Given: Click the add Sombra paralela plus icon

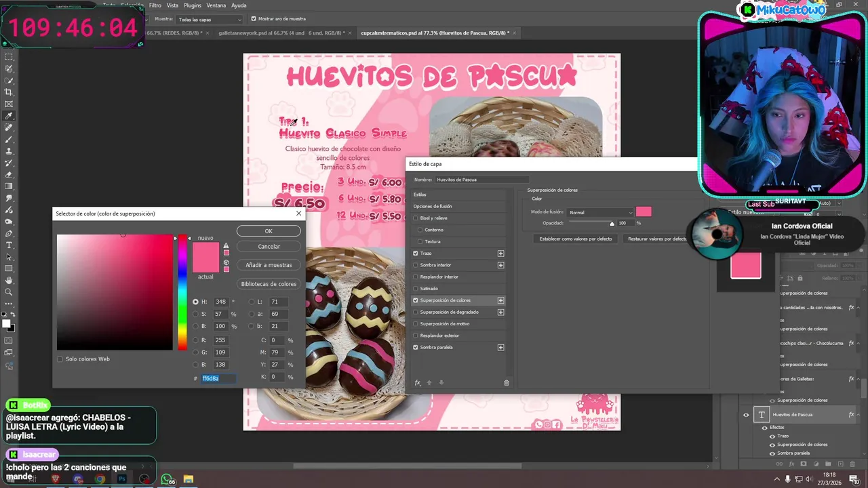Looking at the screenshot, I should tap(500, 348).
